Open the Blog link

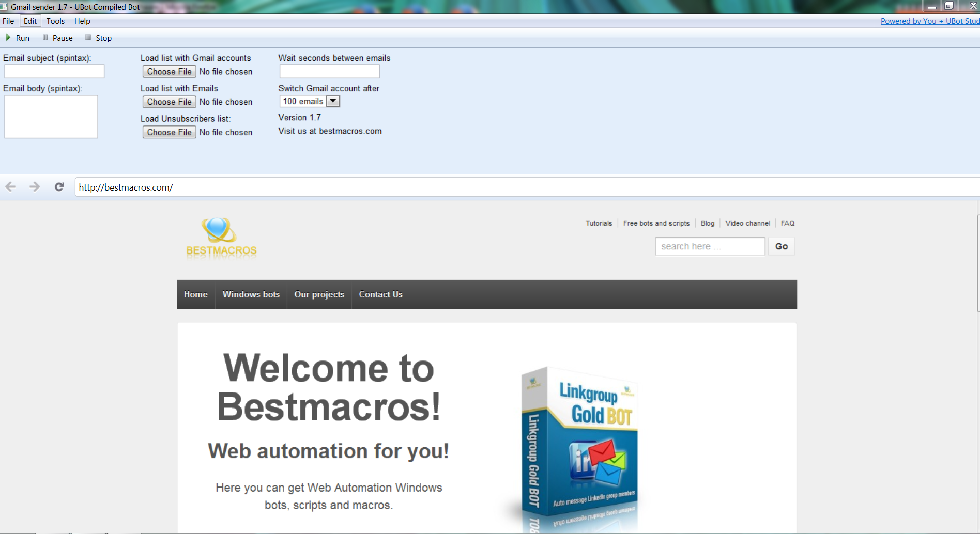click(x=708, y=223)
